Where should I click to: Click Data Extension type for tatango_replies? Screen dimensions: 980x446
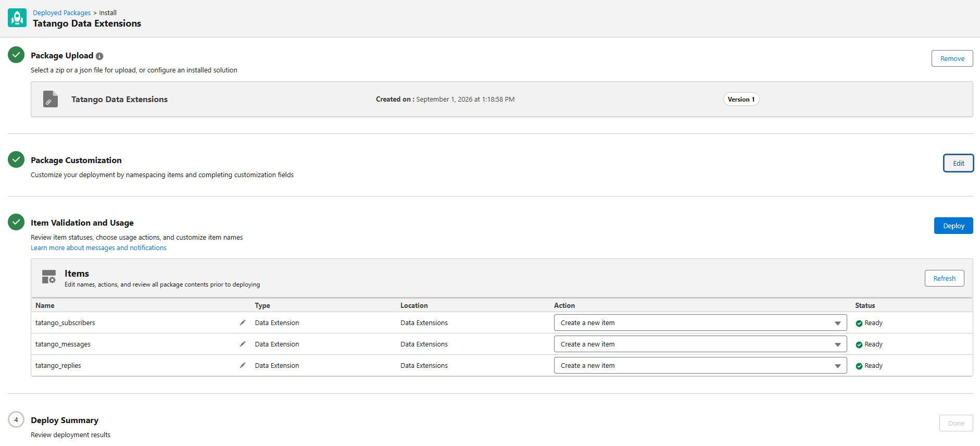tap(277, 365)
